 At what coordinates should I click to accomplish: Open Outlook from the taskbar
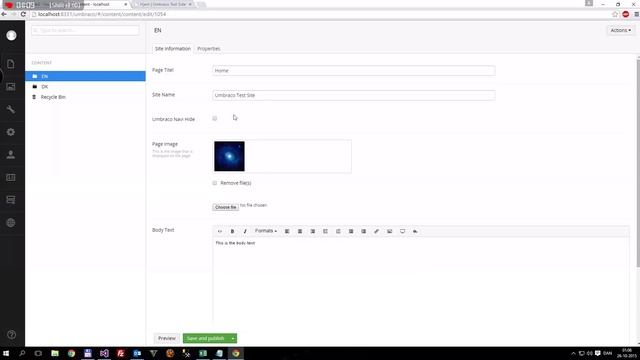137,353
